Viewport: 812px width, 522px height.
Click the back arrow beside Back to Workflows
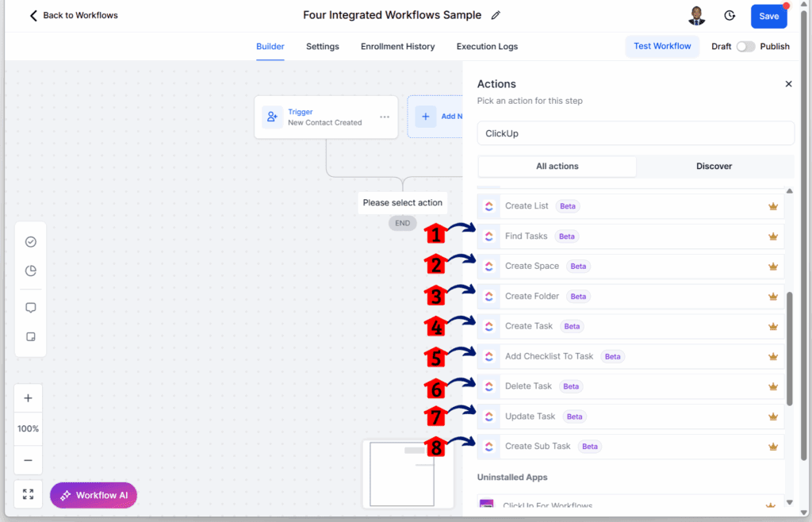click(33, 16)
